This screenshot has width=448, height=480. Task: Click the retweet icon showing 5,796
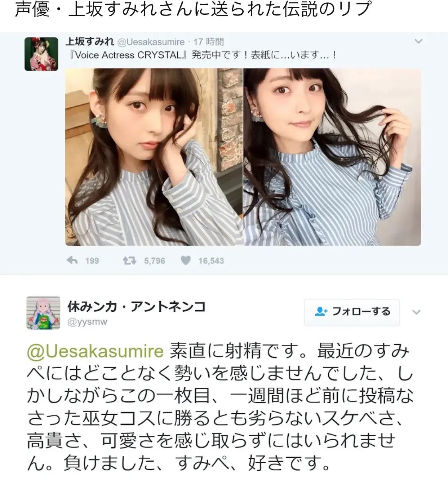[130, 261]
